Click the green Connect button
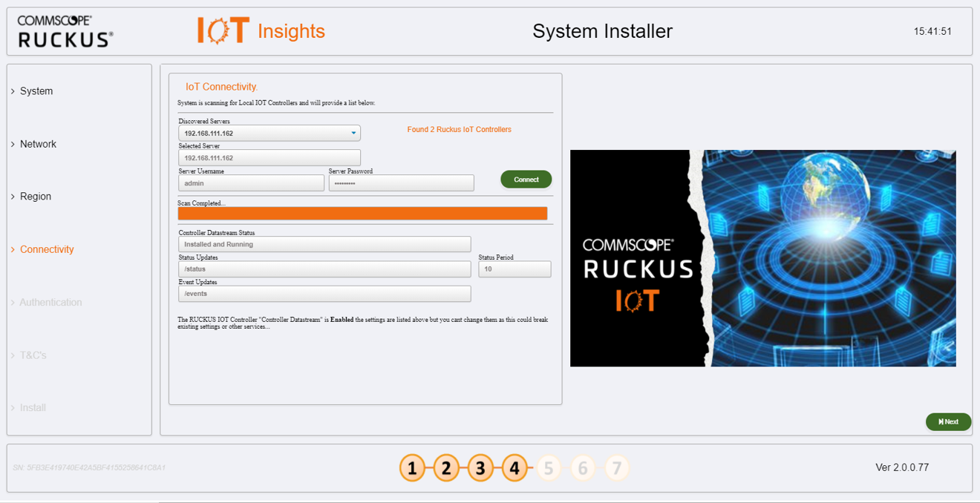The width and height of the screenshot is (980, 503). pyautogui.click(x=526, y=180)
